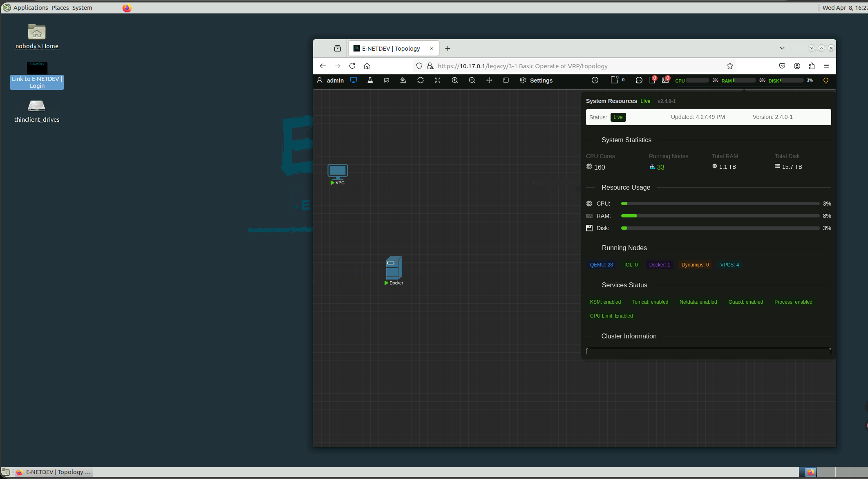Go back in Firefox

323,66
